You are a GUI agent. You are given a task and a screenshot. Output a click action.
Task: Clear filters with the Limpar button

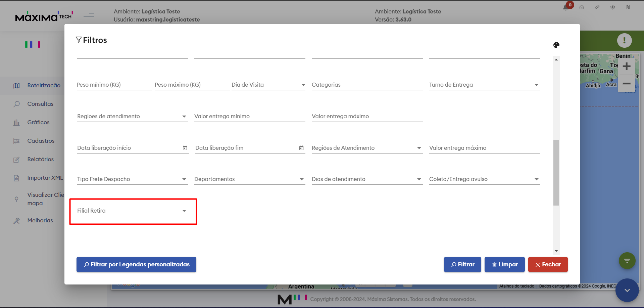[x=505, y=264]
